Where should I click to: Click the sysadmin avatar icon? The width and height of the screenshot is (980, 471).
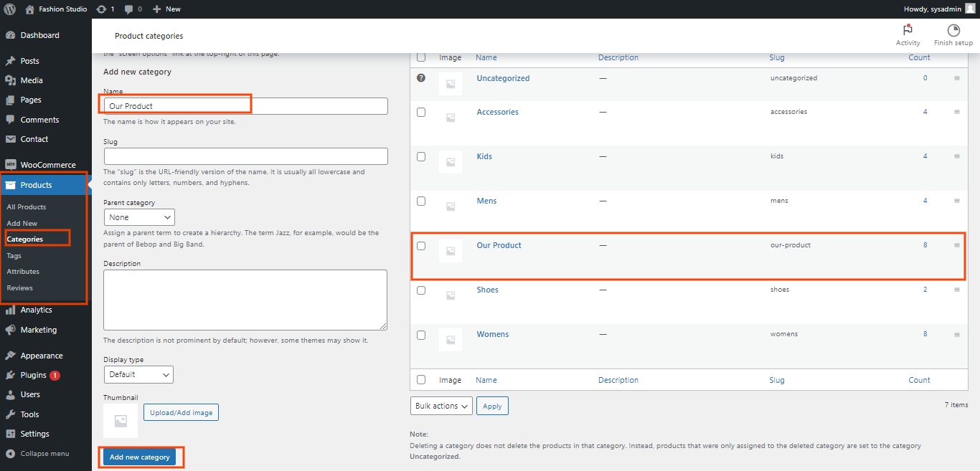pyautogui.click(x=970, y=9)
